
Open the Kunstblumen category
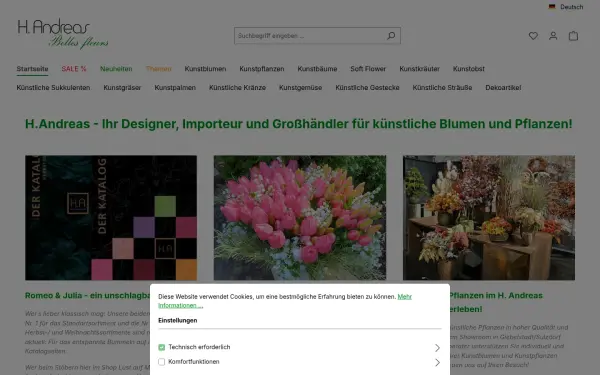tap(205, 69)
